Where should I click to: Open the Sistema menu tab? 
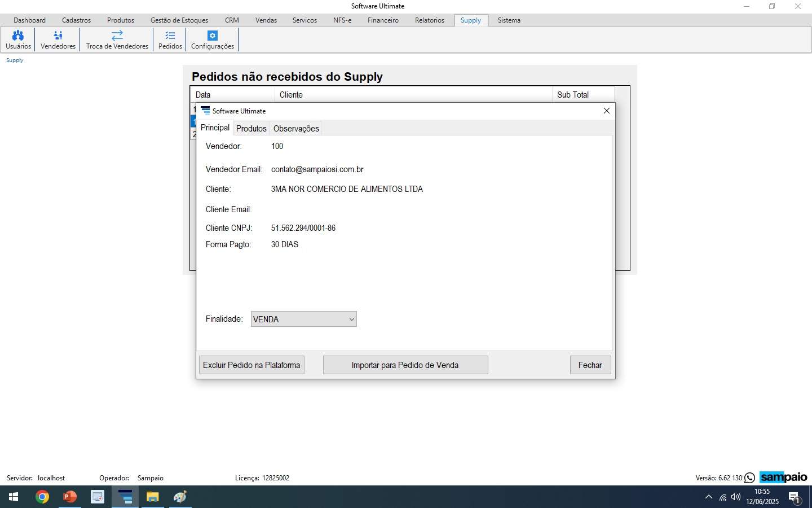(509, 20)
